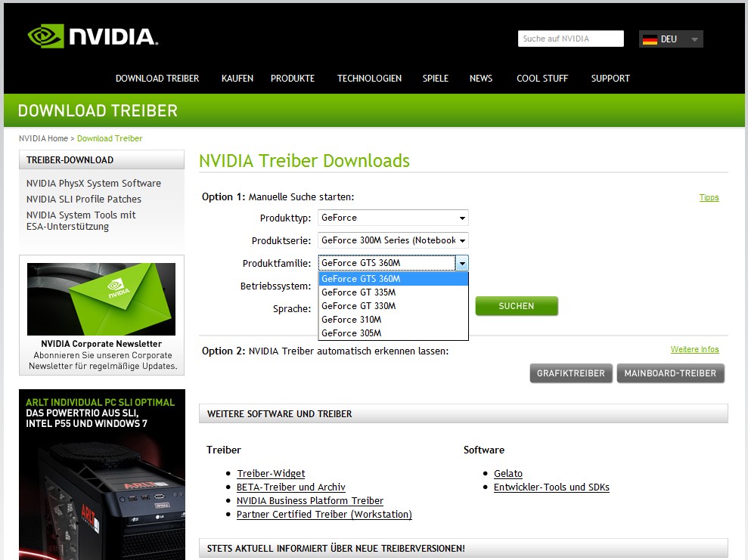Open the NEWS navigation menu
Viewport: 748px width, 560px height.
point(480,78)
